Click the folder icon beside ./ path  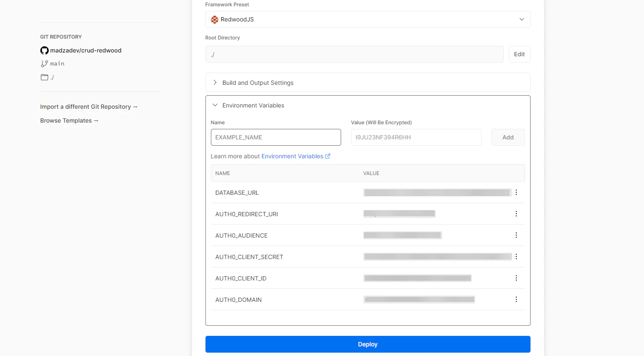pos(45,77)
